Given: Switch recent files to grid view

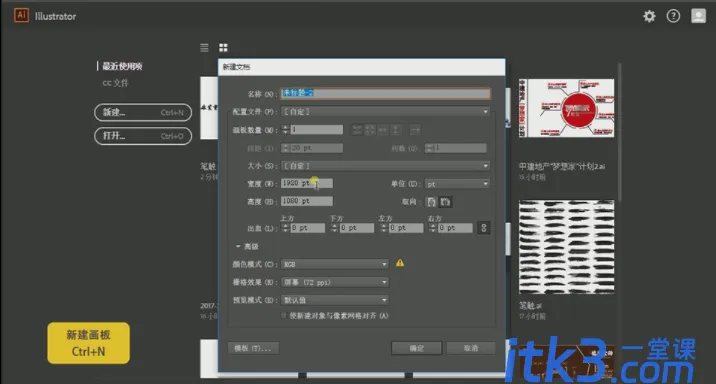Looking at the screenshot, I should [223, 47].
